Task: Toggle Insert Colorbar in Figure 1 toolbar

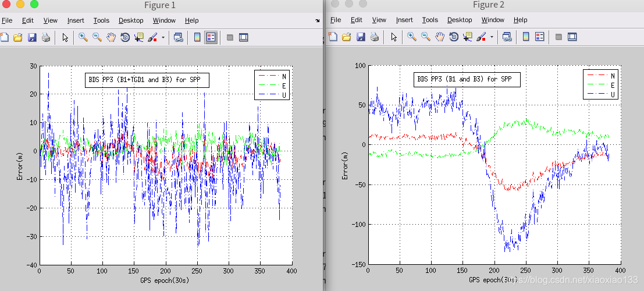Action: click(197, 37)
